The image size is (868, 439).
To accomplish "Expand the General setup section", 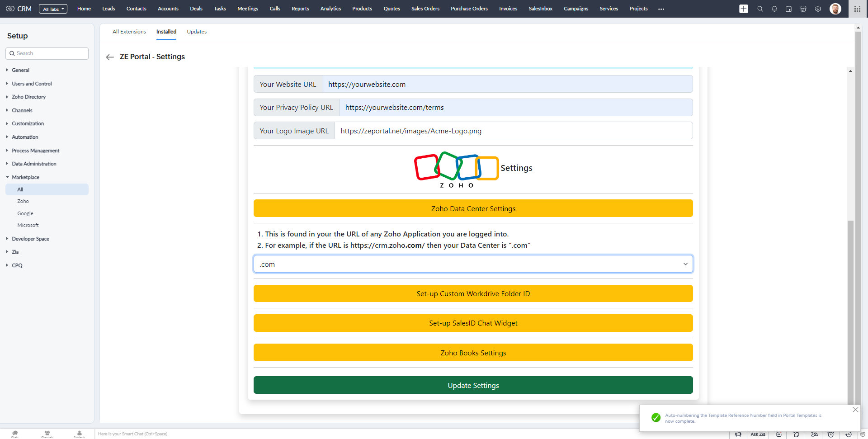I will click(x=20, y=70).
